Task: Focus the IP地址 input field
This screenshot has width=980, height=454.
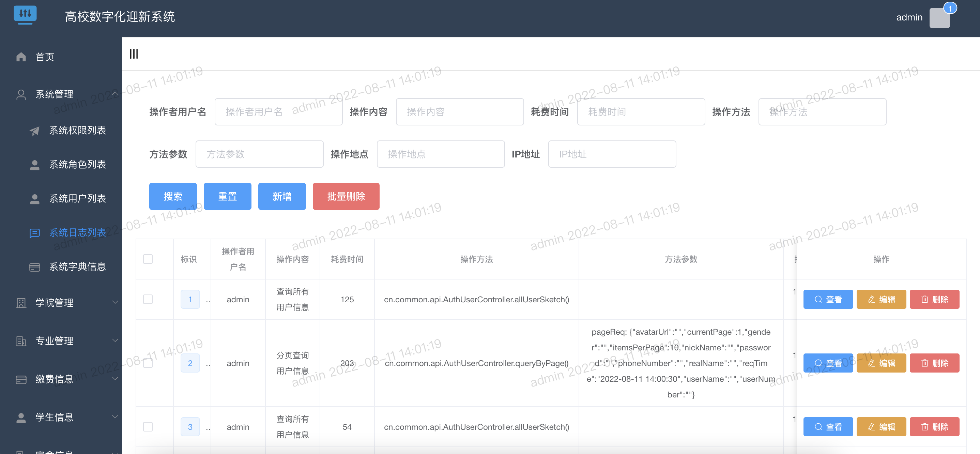Action: (x=612, y=154)
